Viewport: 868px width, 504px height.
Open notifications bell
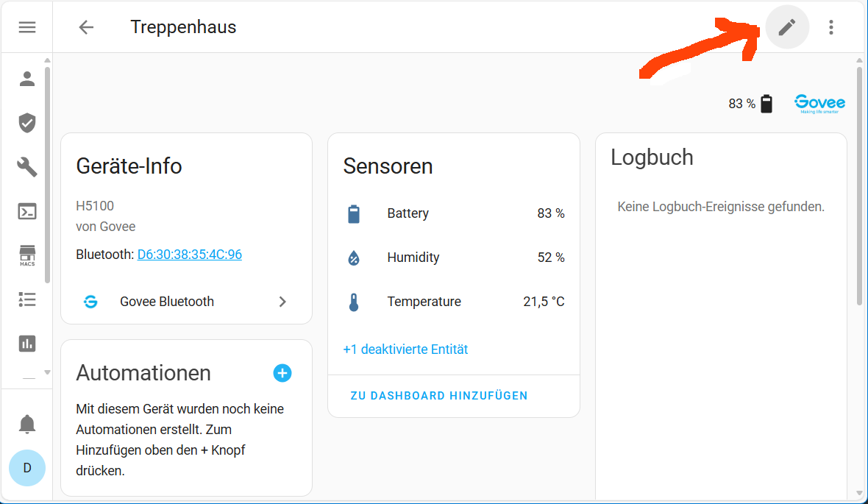pos(27,425)
